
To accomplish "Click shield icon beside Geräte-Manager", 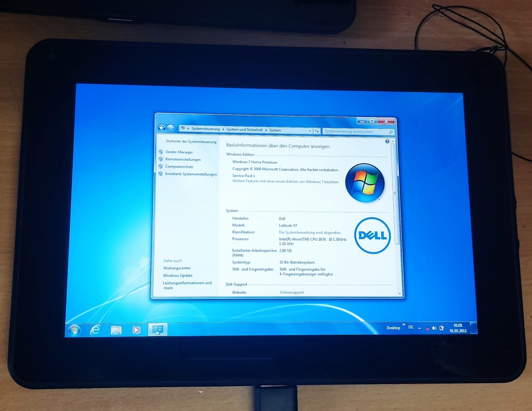I will tap(161, 152).
